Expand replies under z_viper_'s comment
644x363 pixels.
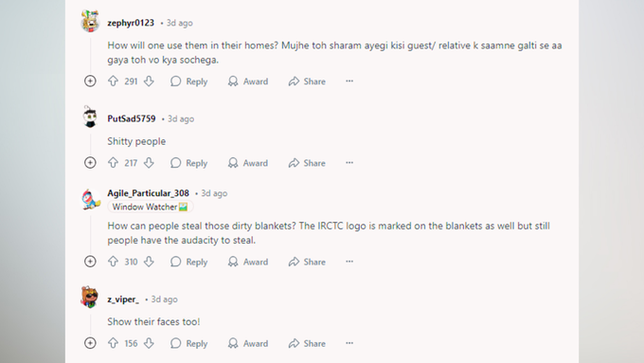click(x=90, y=343)
